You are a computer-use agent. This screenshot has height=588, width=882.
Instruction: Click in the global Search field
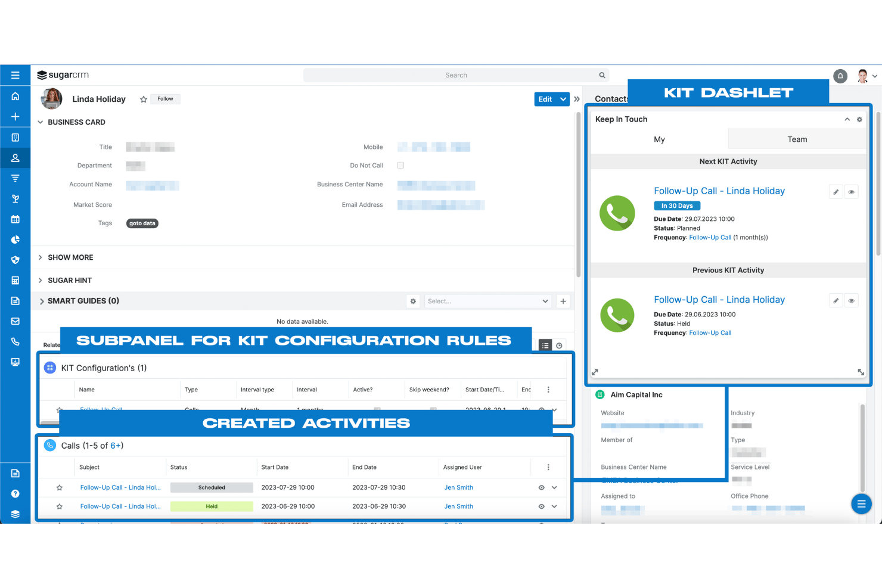coord(456,75)
